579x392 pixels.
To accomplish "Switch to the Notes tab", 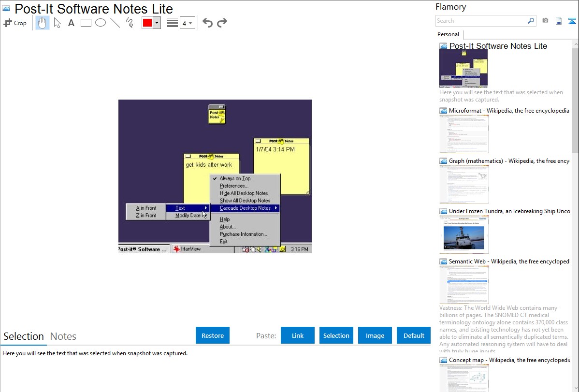I will (x=63, y=336).
